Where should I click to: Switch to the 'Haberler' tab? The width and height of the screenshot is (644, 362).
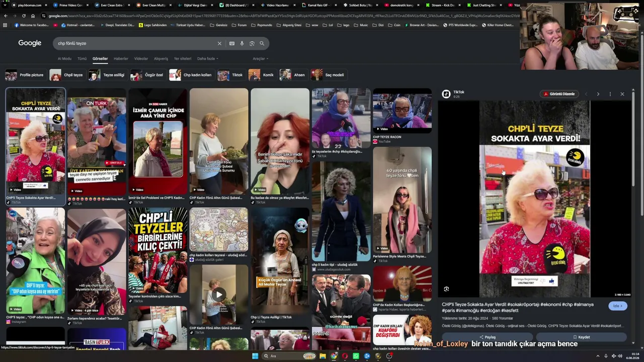tap(121, 59)
